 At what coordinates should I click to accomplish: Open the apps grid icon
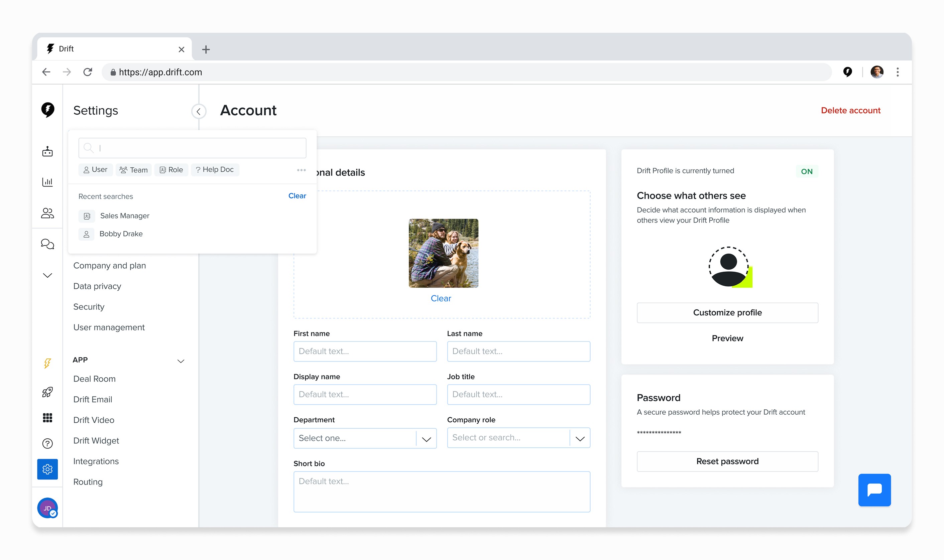pos(47,418)
